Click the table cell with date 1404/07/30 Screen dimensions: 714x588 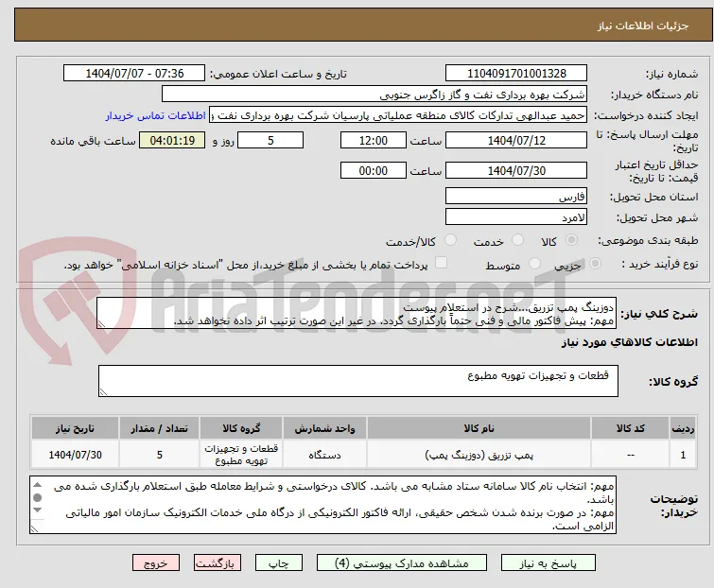75,454
